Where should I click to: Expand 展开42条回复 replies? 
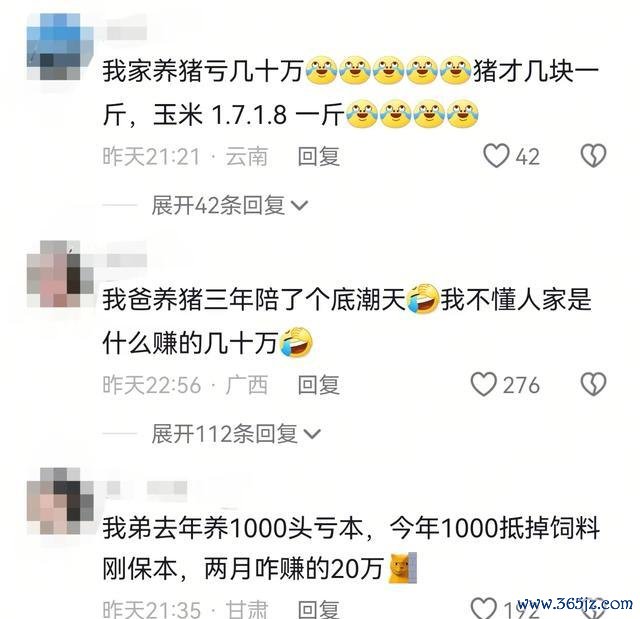pyautogui.click(x=229, y=205)
